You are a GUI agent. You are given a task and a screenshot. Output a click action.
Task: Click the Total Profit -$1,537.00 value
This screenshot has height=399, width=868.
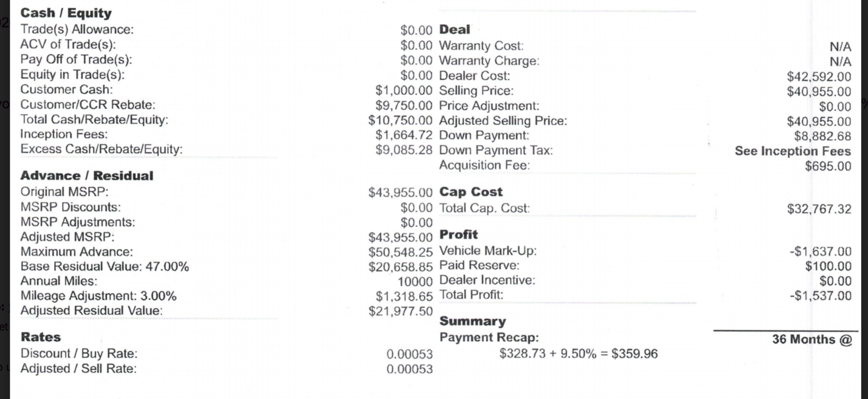coord(820,296)
